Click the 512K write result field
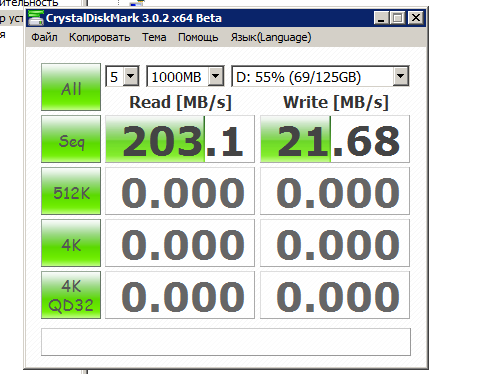The height and width of the screenshot is (374, 490). coord(335,191)
